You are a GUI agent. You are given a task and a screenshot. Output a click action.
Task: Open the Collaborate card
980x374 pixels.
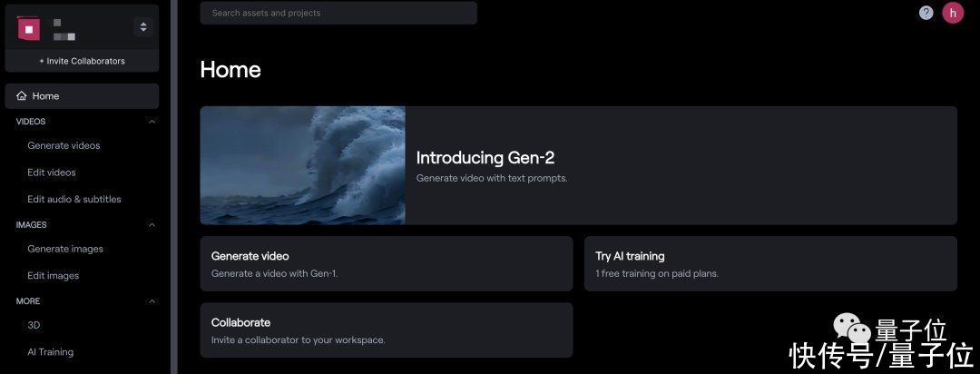click(387, 330)
